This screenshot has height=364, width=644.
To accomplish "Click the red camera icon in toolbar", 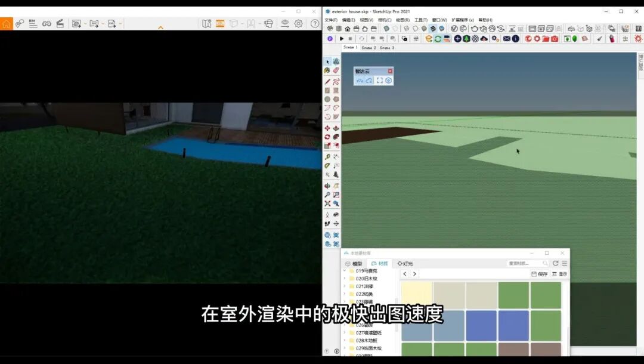I will point(555,39).
